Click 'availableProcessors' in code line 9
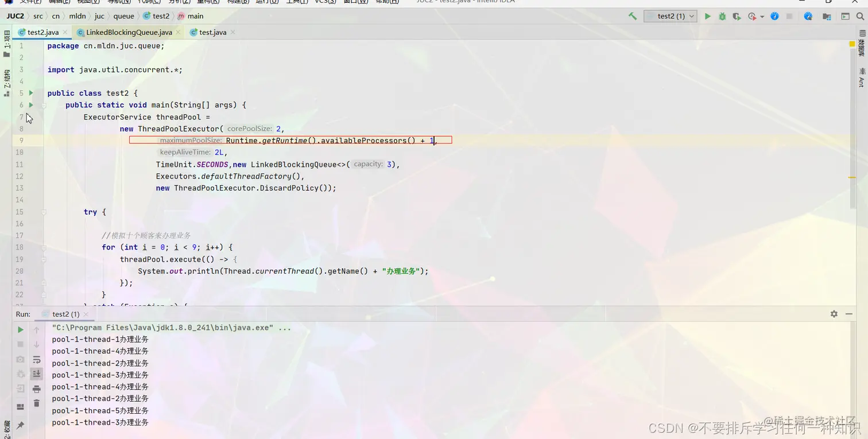The width and height of the screenshot is (868, 439). click(363, 141)
